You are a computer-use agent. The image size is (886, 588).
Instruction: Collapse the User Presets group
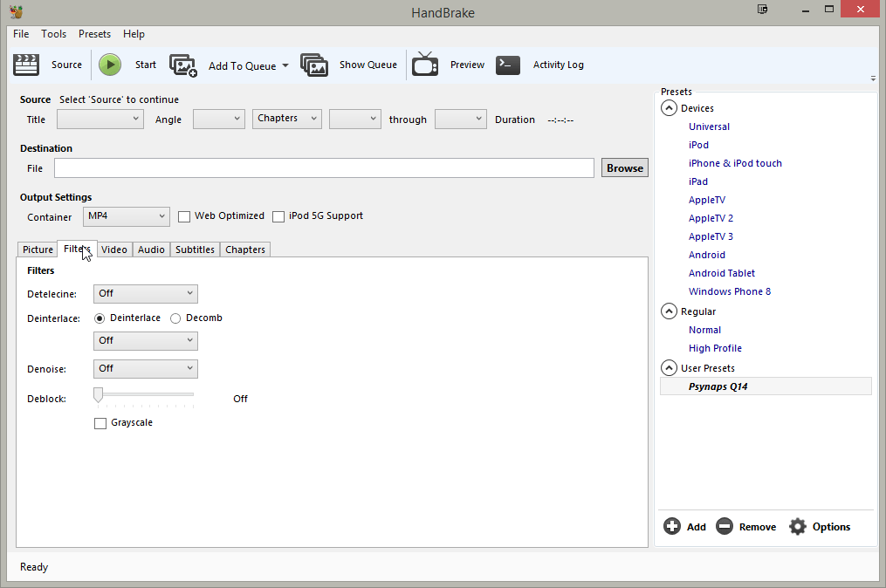pos(669,367)
